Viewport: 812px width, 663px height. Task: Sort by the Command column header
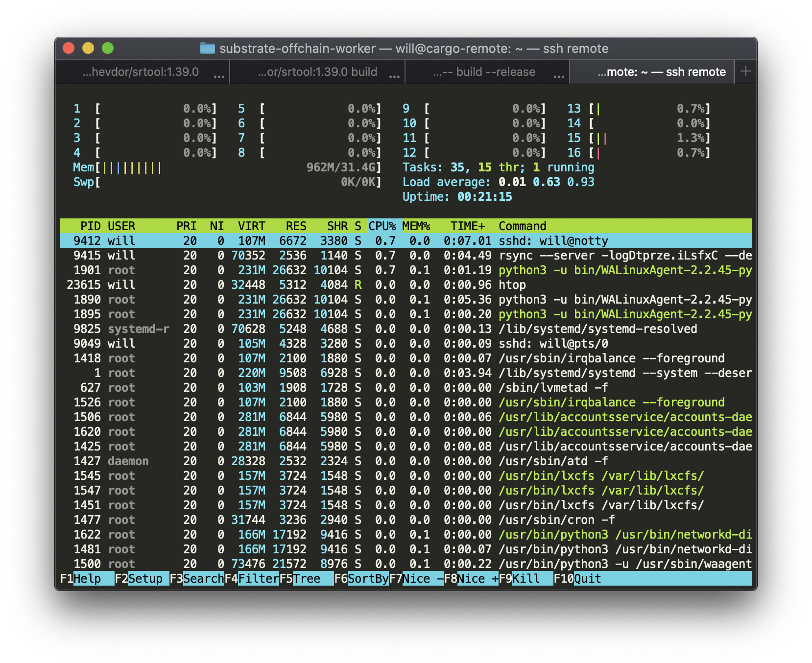coord(523,226)
